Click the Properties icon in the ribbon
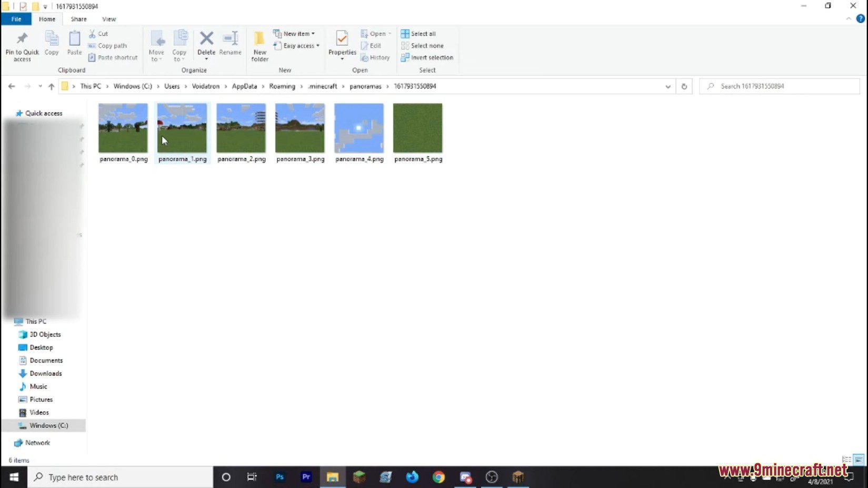 (x=342, y=38)
